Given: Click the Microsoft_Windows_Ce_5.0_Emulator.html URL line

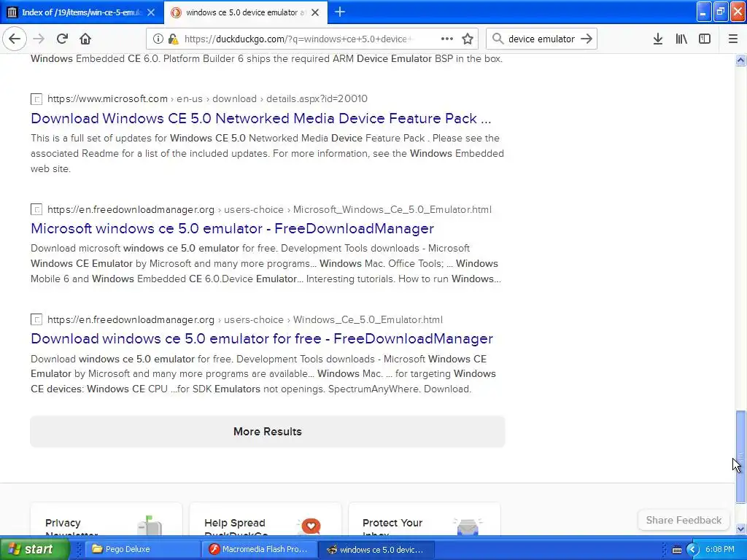Looking at the screenshot, I should (x=269, y=209).
